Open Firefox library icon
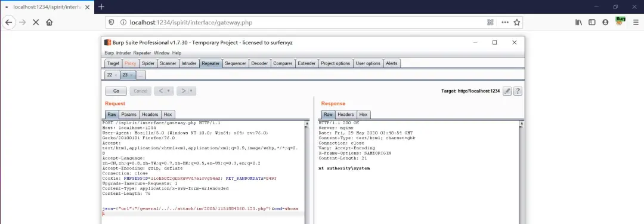 [578, 22]
